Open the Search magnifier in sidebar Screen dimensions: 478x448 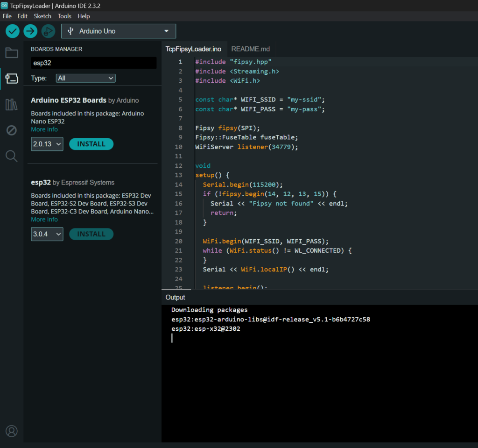(12, 156)
